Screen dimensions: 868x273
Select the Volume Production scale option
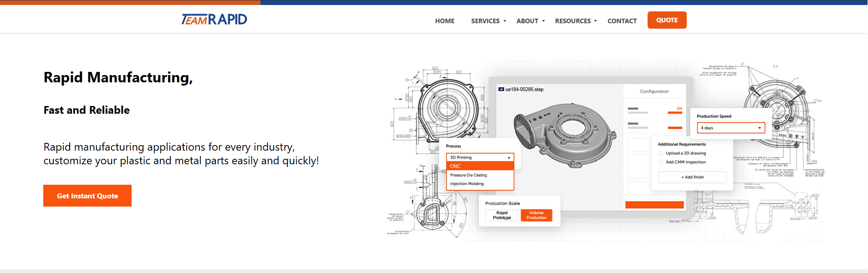coord(536,215)
